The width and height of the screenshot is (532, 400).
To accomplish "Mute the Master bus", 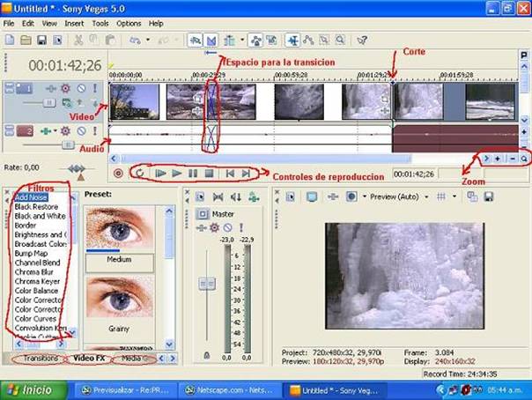I will [x=227, y=227].
